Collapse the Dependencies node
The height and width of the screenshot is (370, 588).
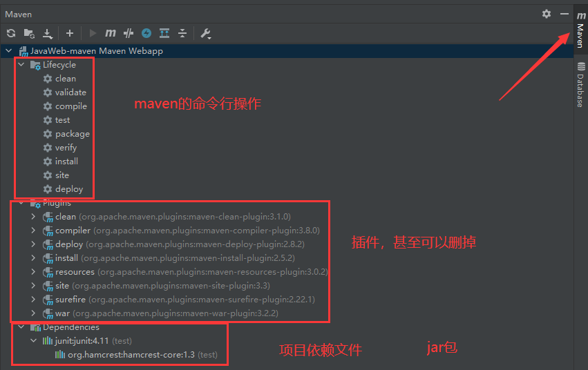coord(21,327)
